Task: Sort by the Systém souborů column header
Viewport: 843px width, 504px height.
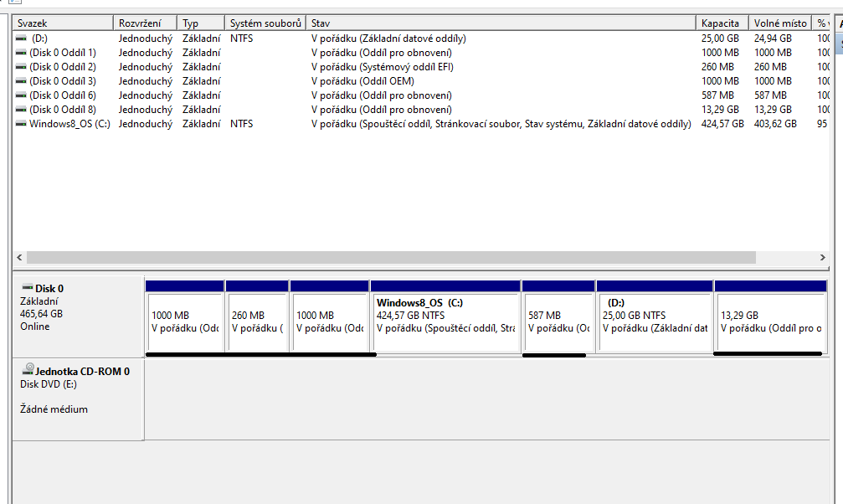Action: pyautogui.click(x=265, y=23)
